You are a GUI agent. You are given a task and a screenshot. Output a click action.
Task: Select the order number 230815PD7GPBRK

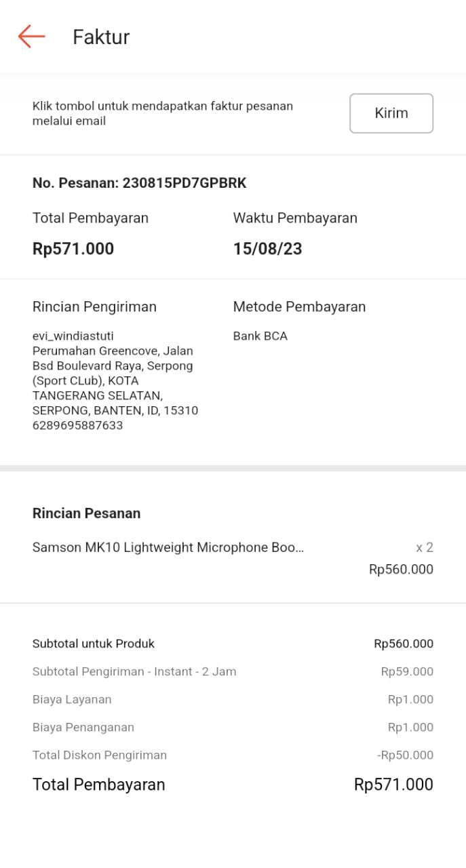point(184,183)
